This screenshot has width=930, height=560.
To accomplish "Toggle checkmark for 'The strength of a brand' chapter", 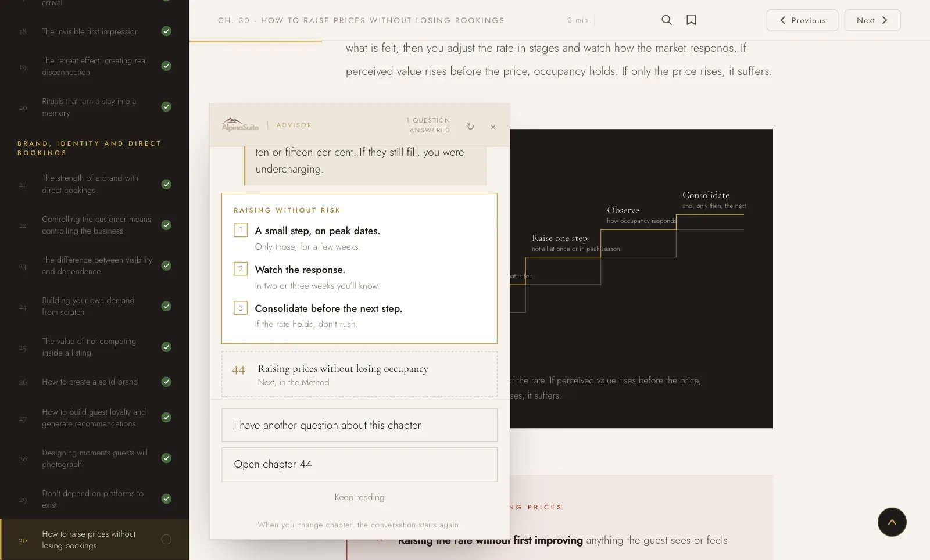I will 166,184.
